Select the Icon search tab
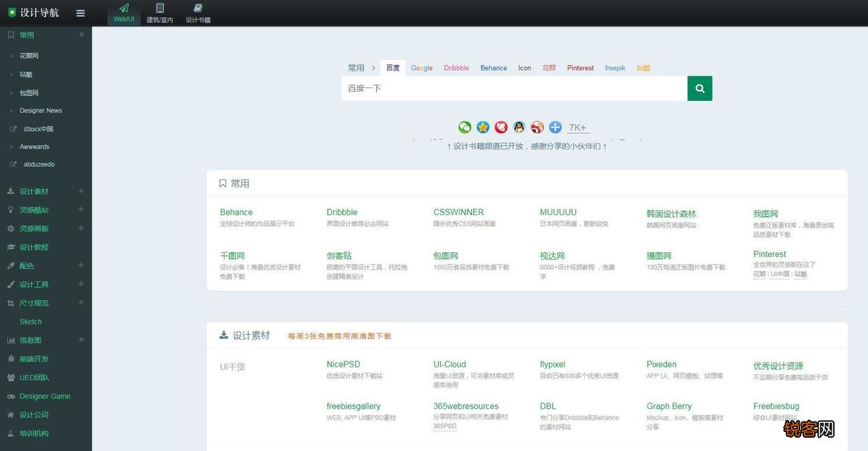The width and height of the screenshot is (868, 451). tap(524, 68)
